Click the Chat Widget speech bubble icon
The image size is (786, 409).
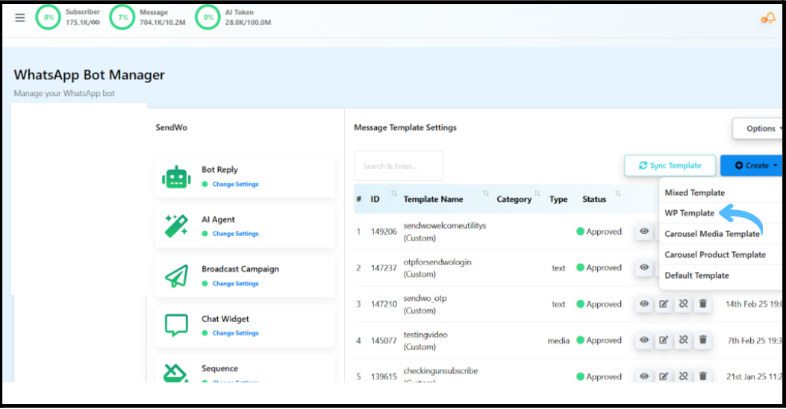tap(177, 325)
